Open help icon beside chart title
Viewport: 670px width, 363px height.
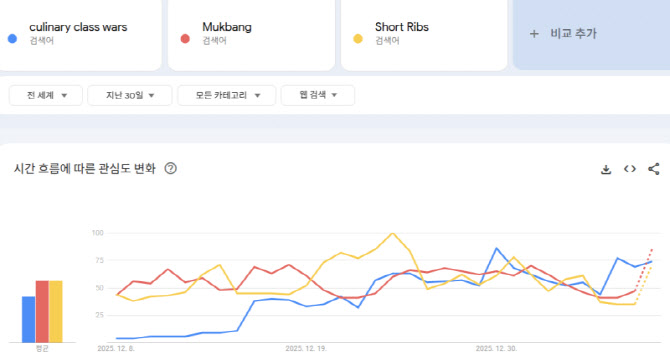coord(170,168)
